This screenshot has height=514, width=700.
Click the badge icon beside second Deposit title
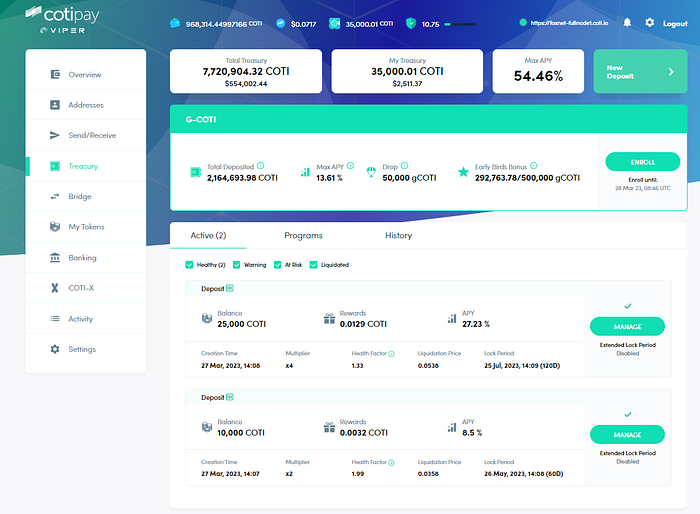pyautogui.click(x=230, y=397)
